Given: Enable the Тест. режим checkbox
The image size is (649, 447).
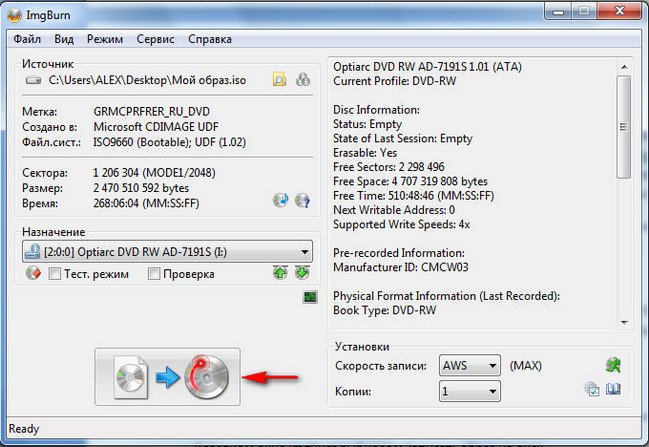Looking at the screenshot, I should (55, 274).
